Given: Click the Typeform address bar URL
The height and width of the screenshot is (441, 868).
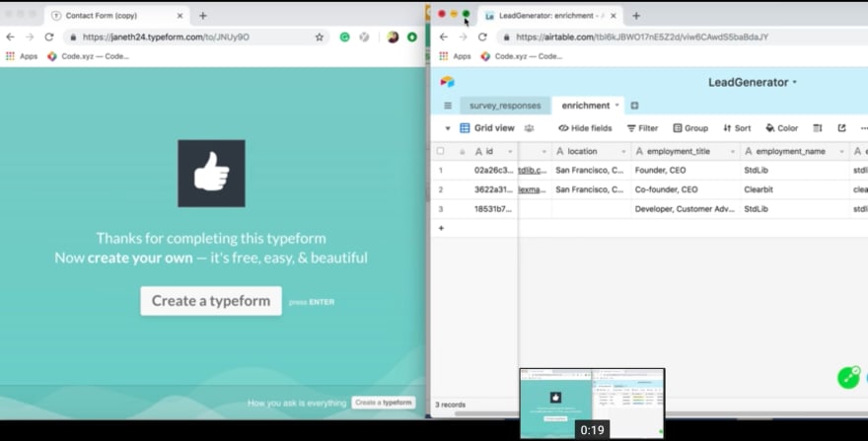Looking at the screenshot, I should pyautogui.click(x=166, y=37).
